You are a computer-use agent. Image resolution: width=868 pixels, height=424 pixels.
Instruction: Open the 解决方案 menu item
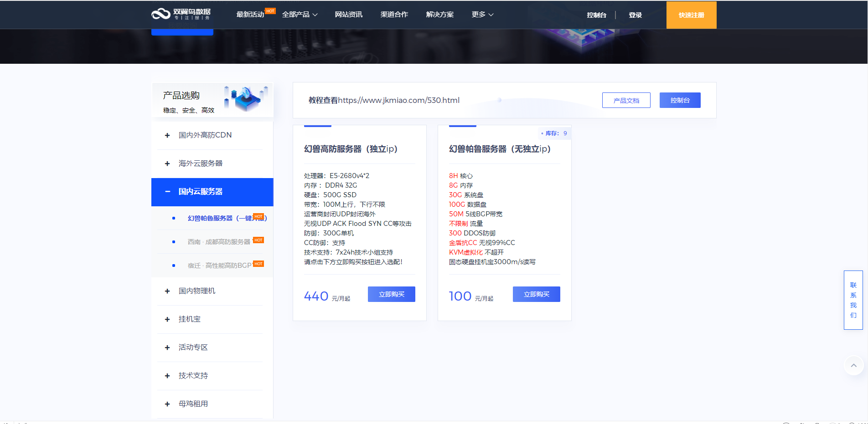[439, 14]
